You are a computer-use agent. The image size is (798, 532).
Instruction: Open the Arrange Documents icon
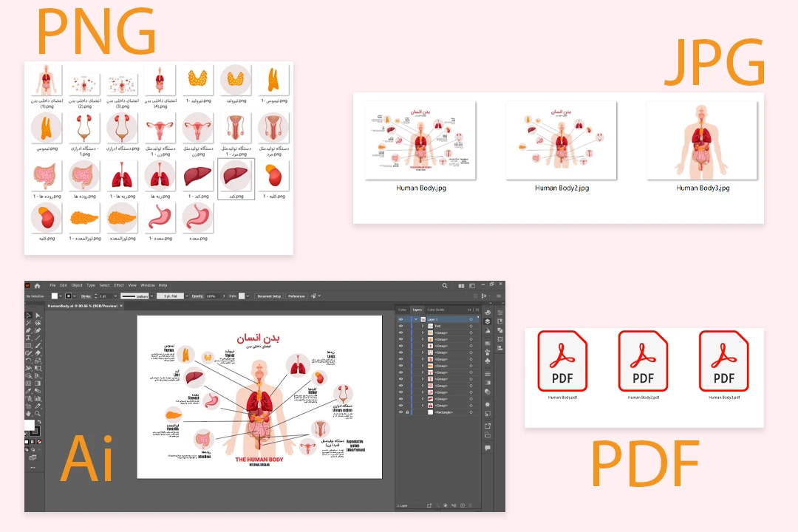tap(461, 286)
